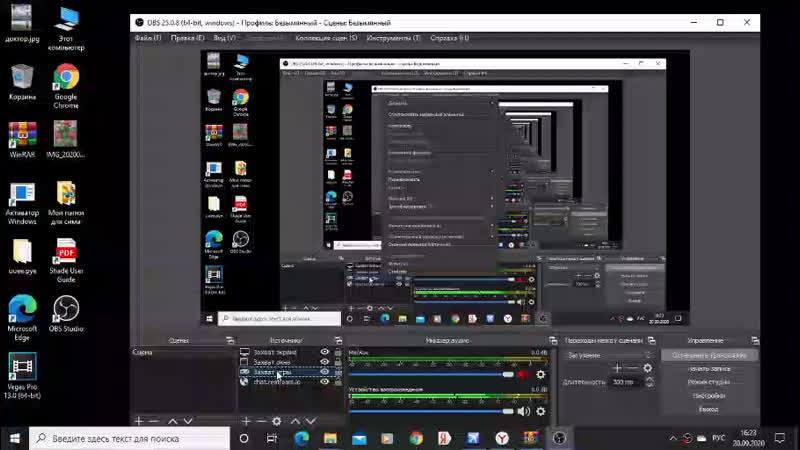The image size is (800, 450).
Task: Move scene up in Сцены panel
Action: pos(172,421)
